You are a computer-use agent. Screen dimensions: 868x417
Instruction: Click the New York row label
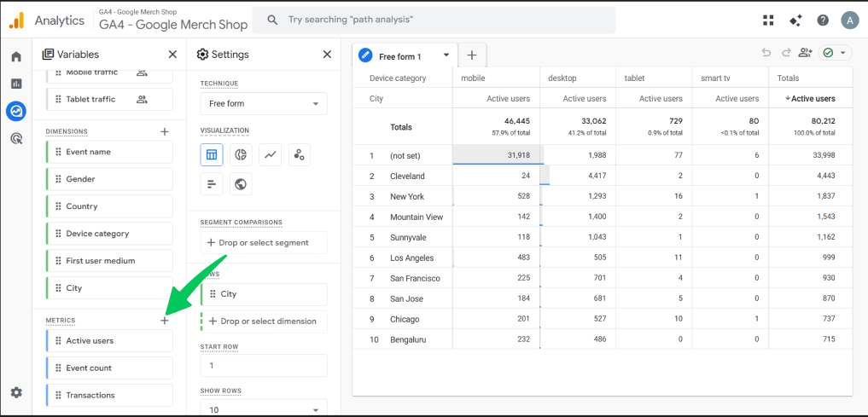(407, 196)
